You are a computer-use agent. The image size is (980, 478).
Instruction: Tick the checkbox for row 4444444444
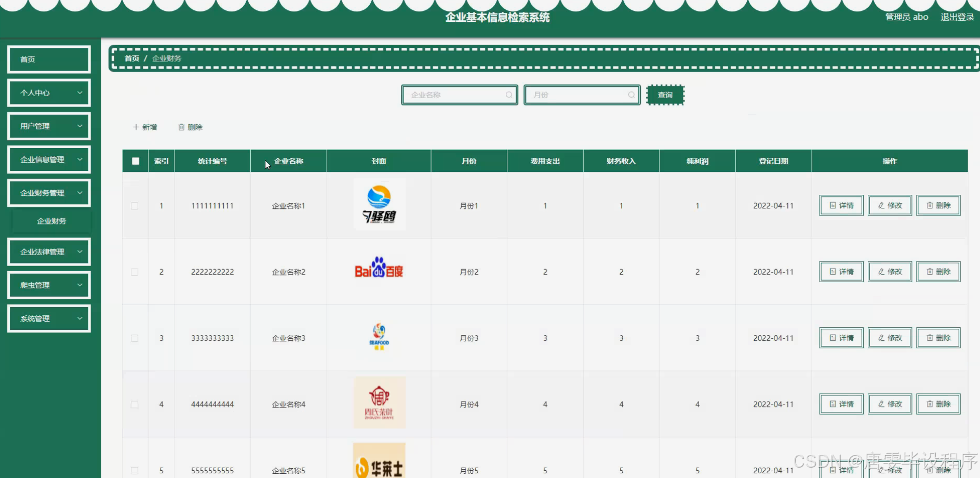[x=135, y=405]
